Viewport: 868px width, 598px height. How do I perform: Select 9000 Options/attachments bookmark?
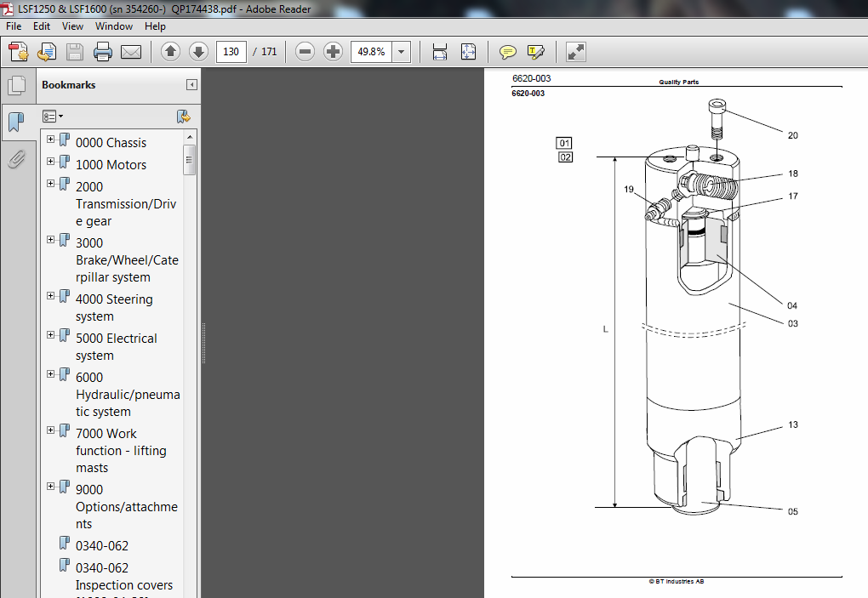click(126, 507)
